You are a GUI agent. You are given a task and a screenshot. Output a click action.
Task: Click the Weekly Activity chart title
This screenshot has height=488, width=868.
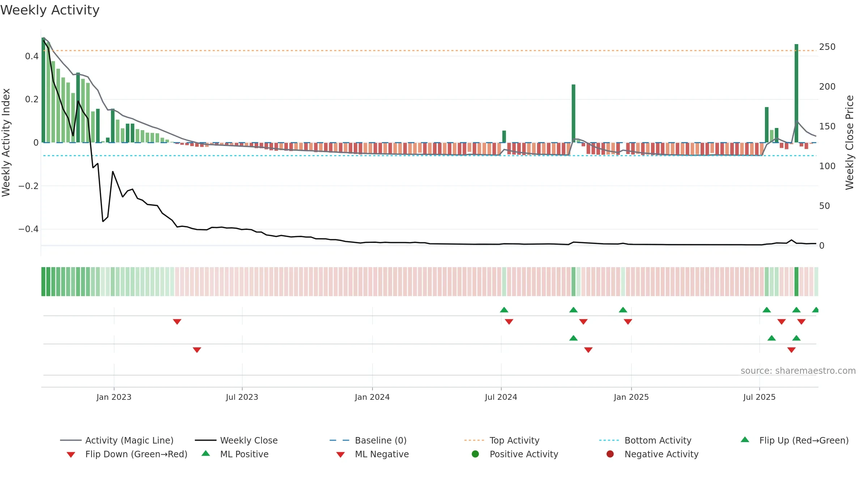point(50,10)
